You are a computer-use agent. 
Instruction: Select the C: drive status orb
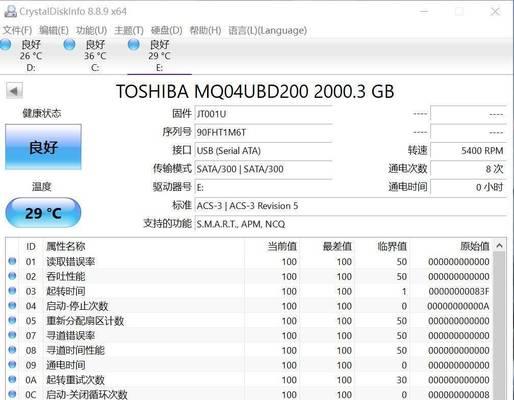tap(69, 44)
